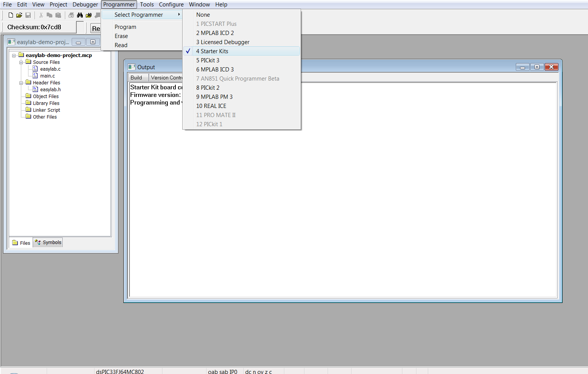Click the Save floppy disk icon
588x374 pixels.
[x=28, y=15]
